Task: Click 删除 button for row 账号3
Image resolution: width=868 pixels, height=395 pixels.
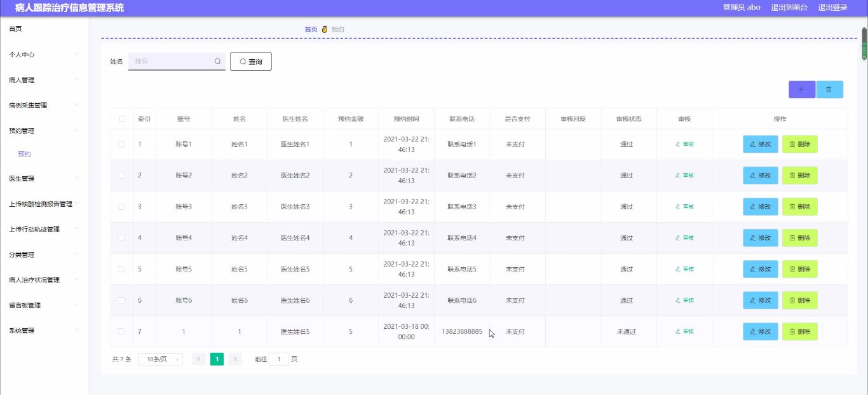Action: (x=800, y=207)
